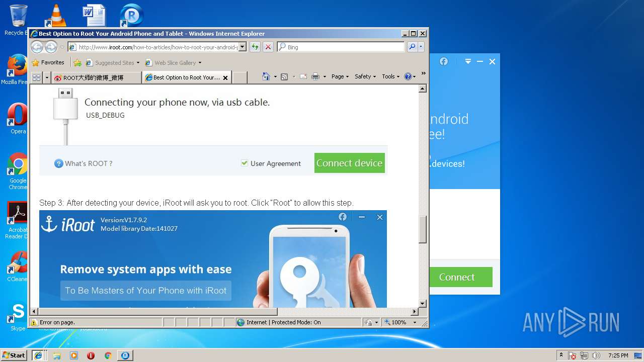Expand the Web Slice Gallery dropdown
The image size is (644, 362).
(200, 63)
